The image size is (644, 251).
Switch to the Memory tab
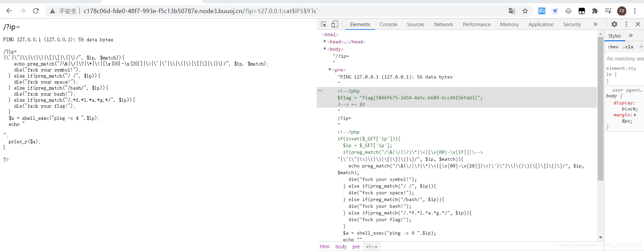pyautogui.click(x=509, y=24)
